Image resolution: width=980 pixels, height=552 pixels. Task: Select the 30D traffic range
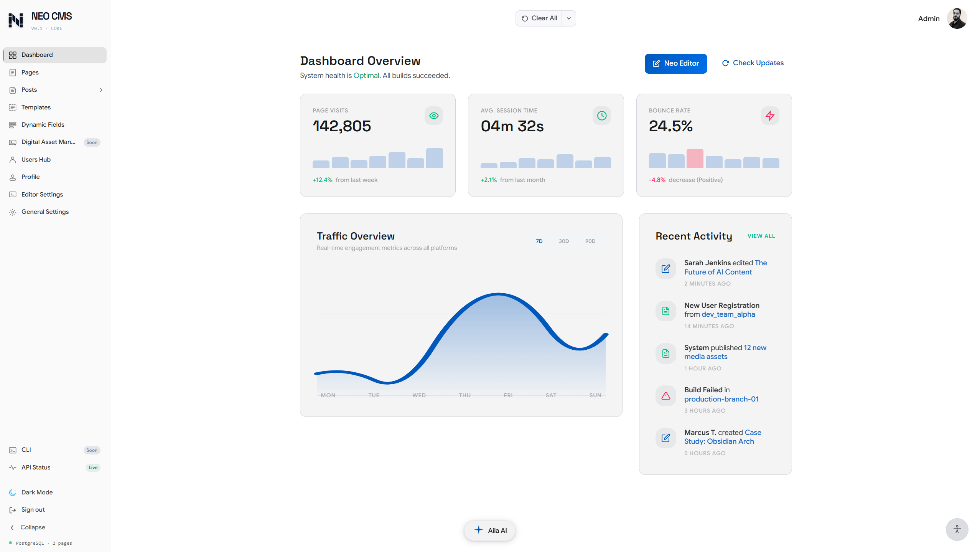[563, 241]
